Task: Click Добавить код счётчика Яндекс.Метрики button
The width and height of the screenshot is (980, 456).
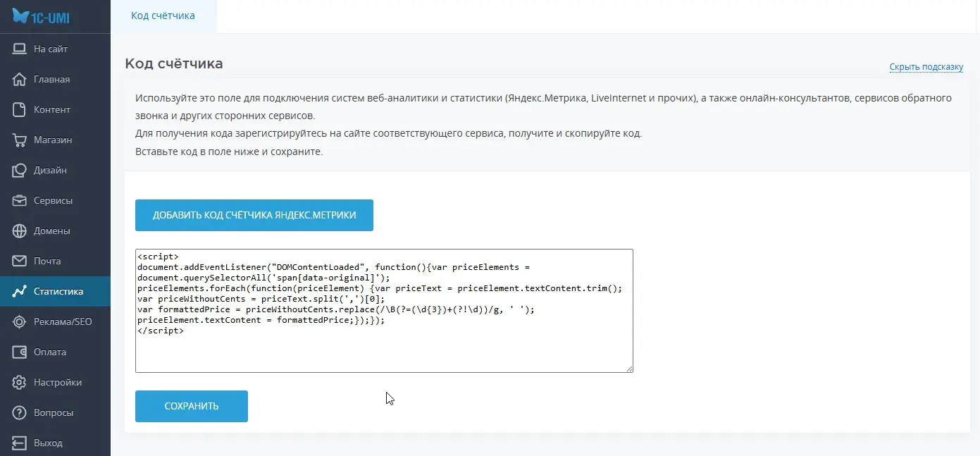Action: pyautogui.click(x=254, y=215)
